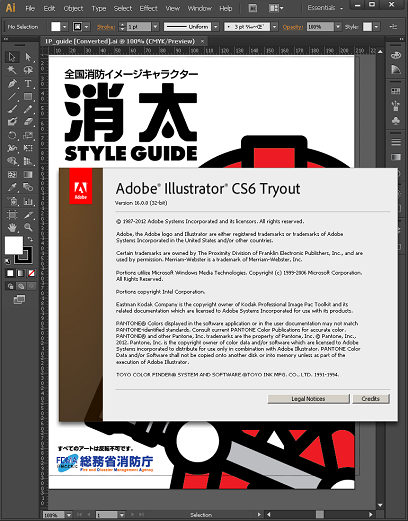Click the orange Stroke panel link
Image resolution: width=408 pixels, height=521 pixels.
coord(106,27)
